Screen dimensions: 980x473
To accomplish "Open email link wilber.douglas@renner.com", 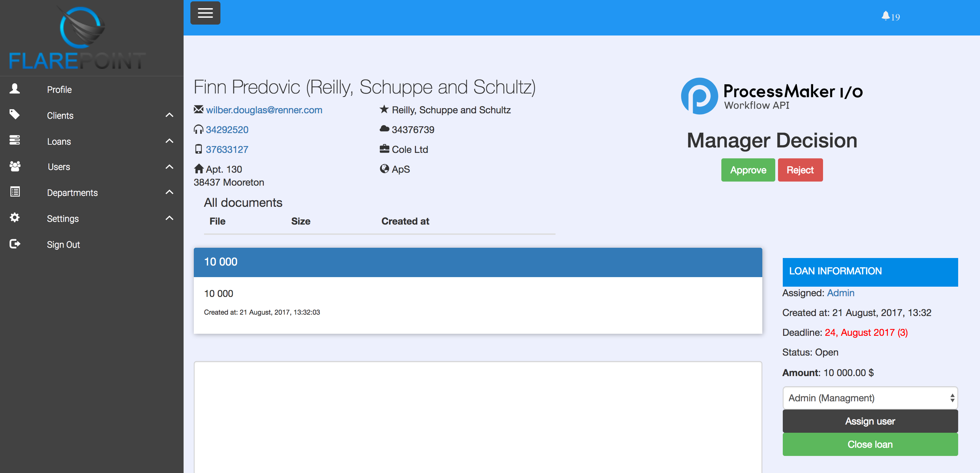I will coord(264,110).
